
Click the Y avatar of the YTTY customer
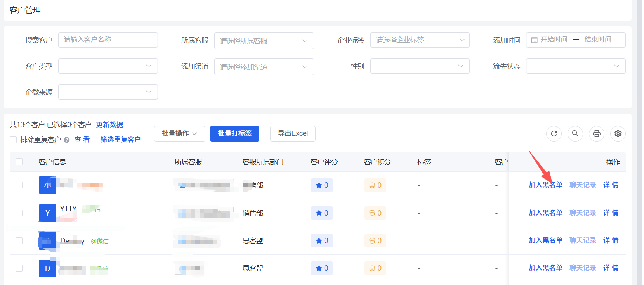click(x=47, y=213)
